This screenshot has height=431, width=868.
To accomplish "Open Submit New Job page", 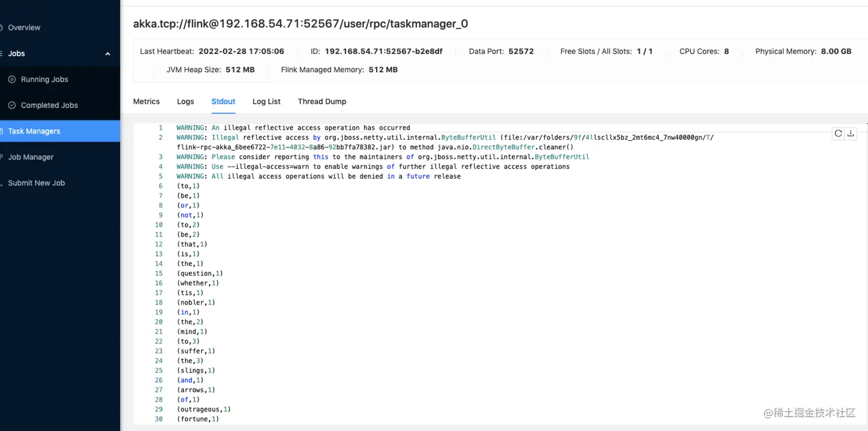I will [x=36, y=183].
